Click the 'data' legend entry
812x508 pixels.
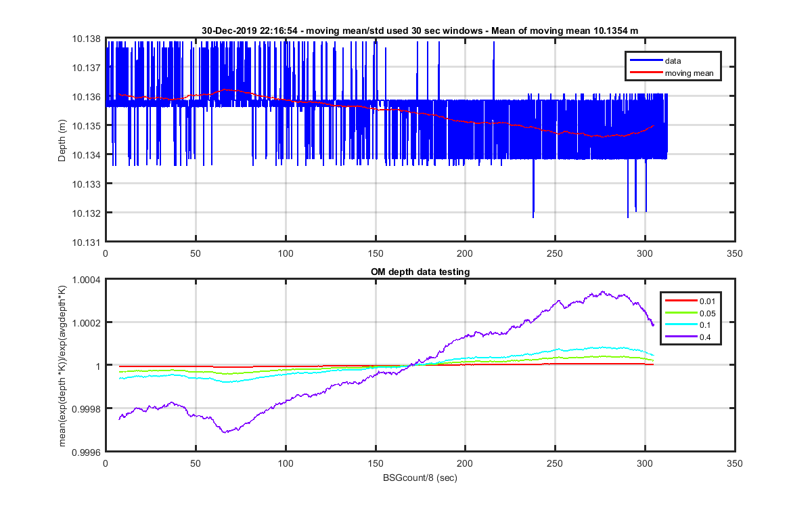[x=673, y=60]
